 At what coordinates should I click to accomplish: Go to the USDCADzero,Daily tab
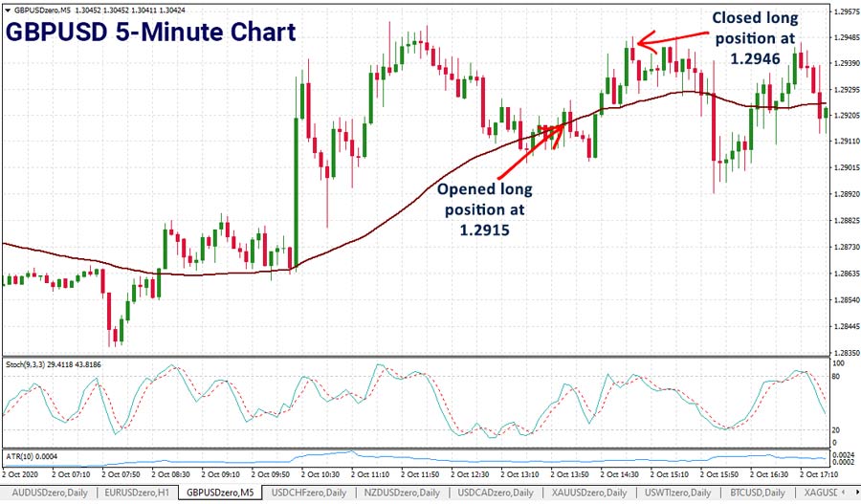496,493
